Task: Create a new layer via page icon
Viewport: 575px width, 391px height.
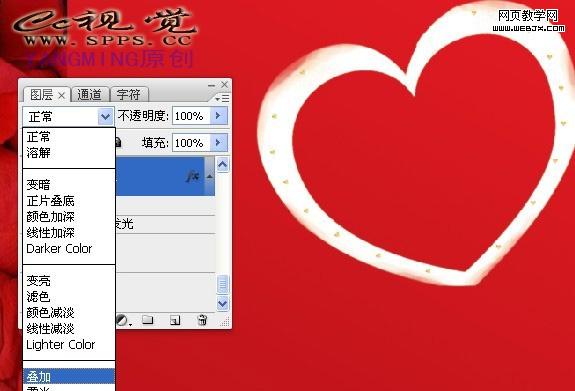Action: [175, 320]
